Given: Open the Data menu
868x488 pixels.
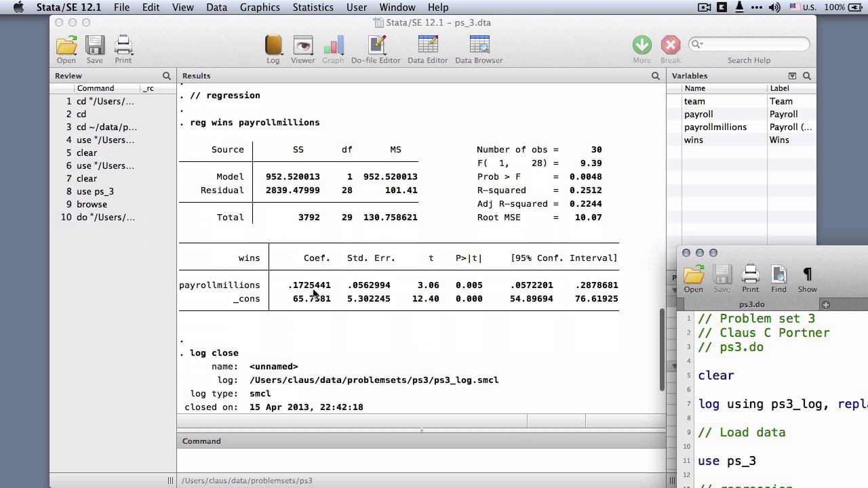Looking at the screenshot, I should point(216,7).
